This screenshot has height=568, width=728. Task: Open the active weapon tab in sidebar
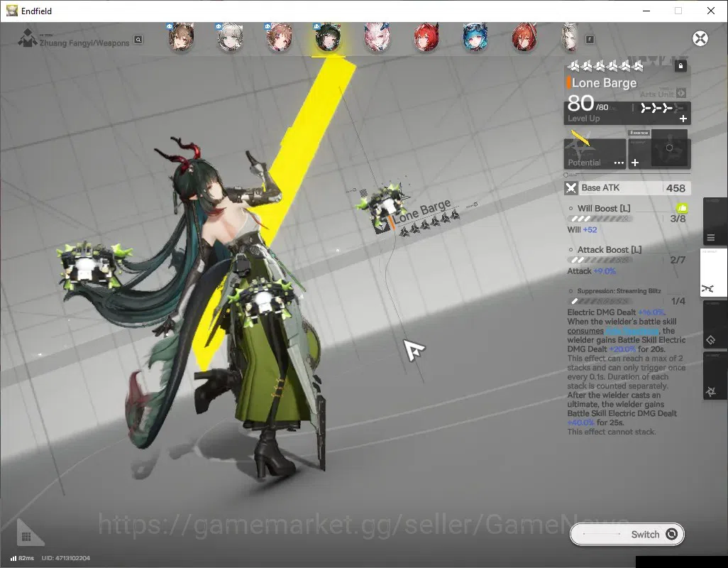[x=713, y=273]
